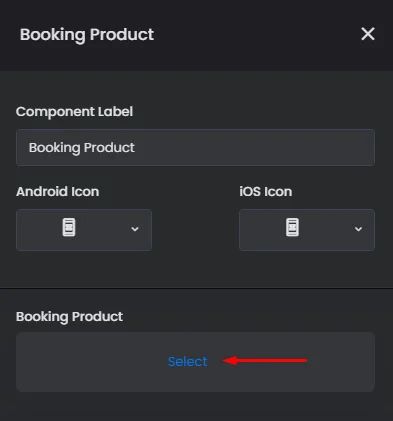Click the Component Label input field
This screenshot has height=421, width=393.
pos(195,147)
